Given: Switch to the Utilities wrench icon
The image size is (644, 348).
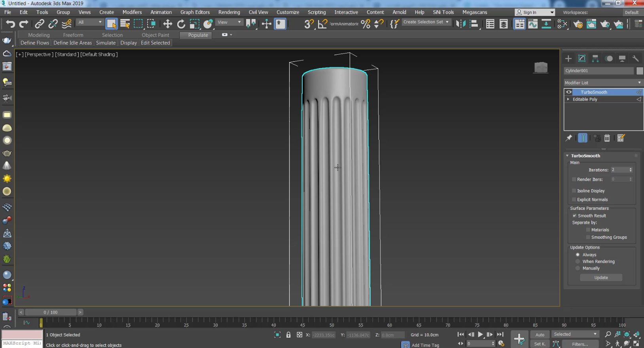Looking at the screenshot, I should 636,59.
